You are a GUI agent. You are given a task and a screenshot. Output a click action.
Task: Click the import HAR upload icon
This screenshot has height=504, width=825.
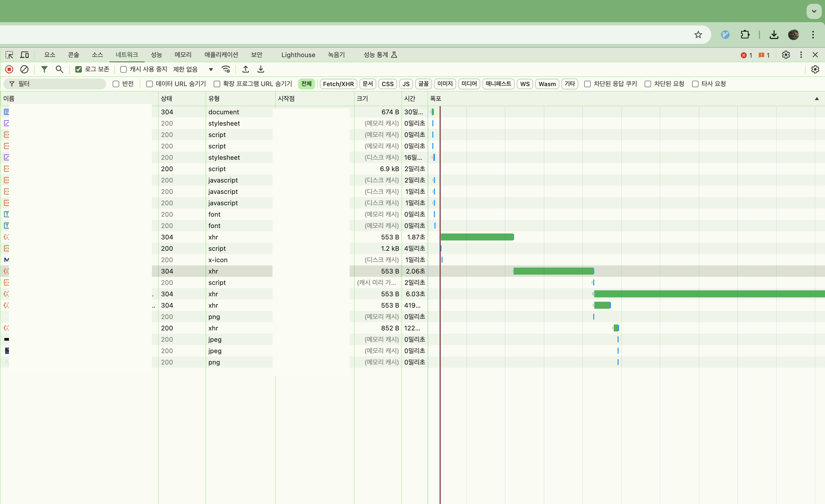[x=245, y=69]
